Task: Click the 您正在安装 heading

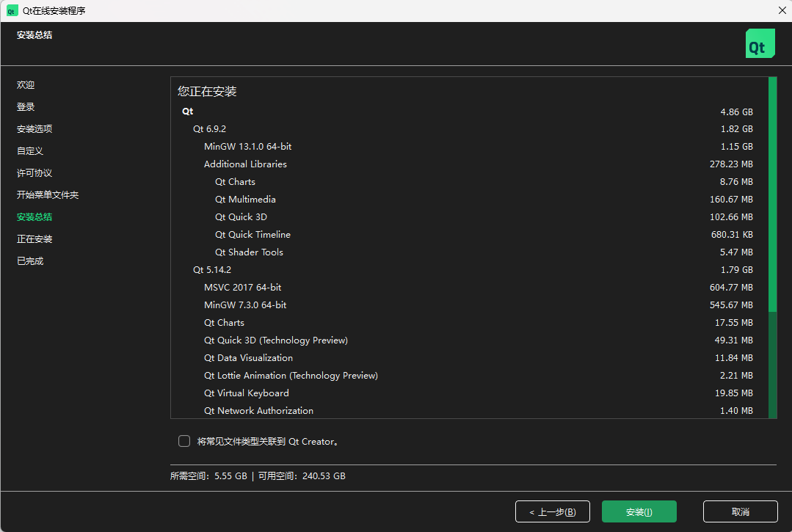Action: tap(207, 92)
